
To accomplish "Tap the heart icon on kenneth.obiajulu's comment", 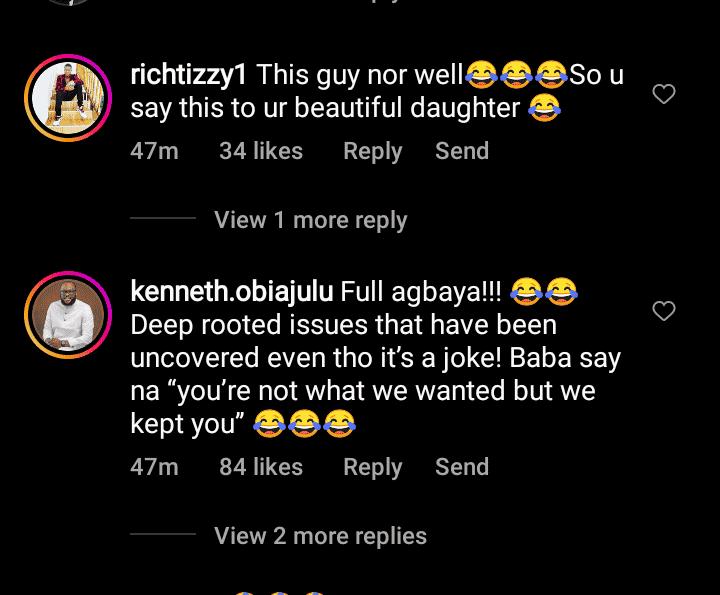I will [x=664, y=311].
